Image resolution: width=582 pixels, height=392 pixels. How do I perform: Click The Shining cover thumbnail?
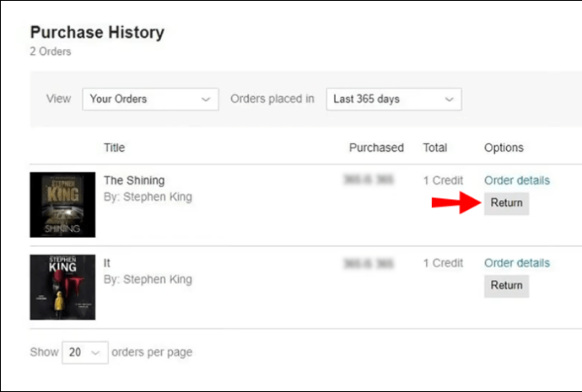click(62, 205)
